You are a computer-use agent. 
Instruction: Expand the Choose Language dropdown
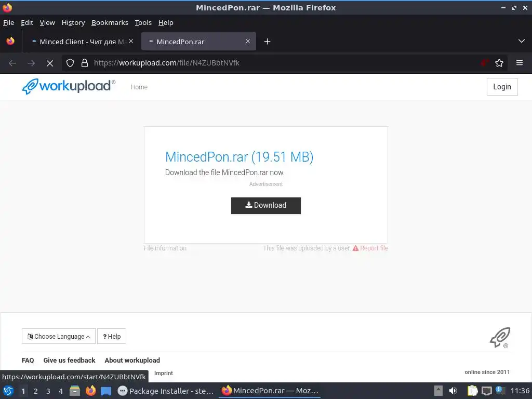click(59, 336)
